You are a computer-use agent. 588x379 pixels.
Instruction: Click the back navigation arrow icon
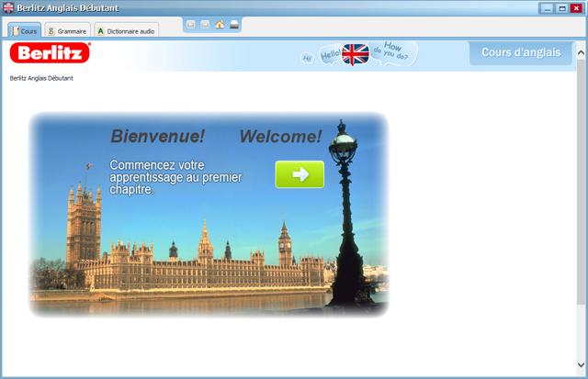click(191, 25)
